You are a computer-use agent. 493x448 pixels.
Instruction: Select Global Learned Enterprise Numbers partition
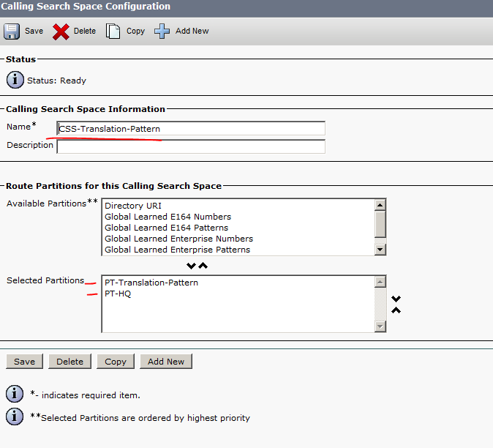tap(238, 239)
